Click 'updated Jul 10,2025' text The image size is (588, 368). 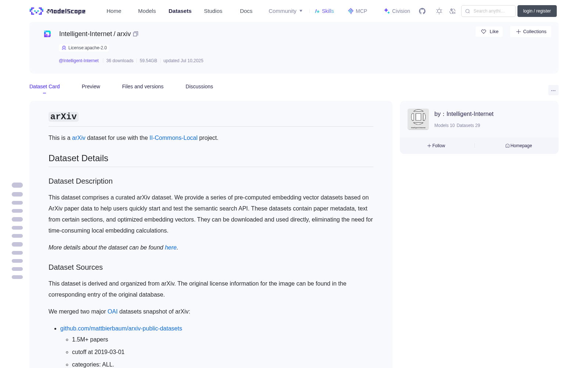coord(183,61)
